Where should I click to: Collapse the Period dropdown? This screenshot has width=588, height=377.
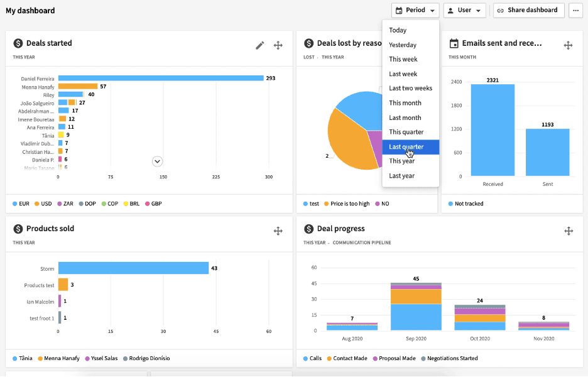tap(415, 10)
